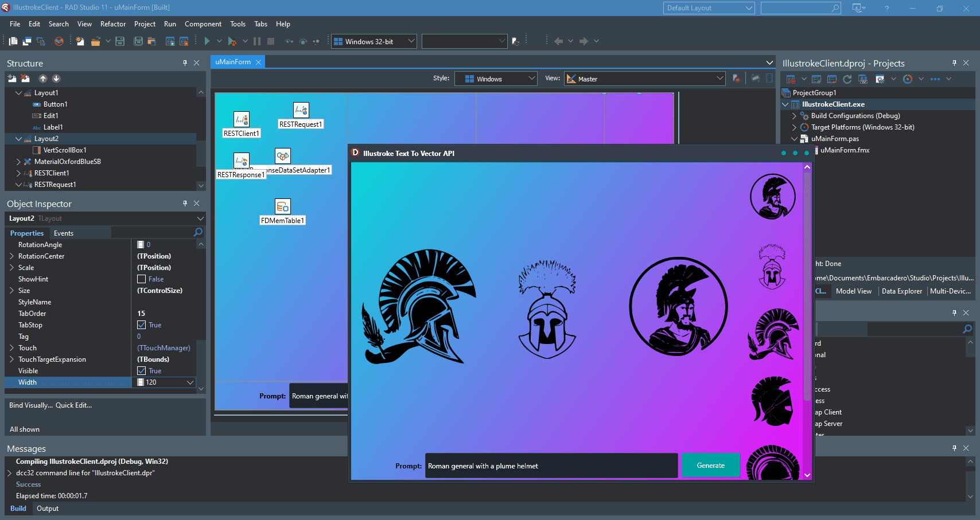Click the Add to Project icon in Projects panel
This screenshot has width=980, height=520.
[x=816, y=79]
